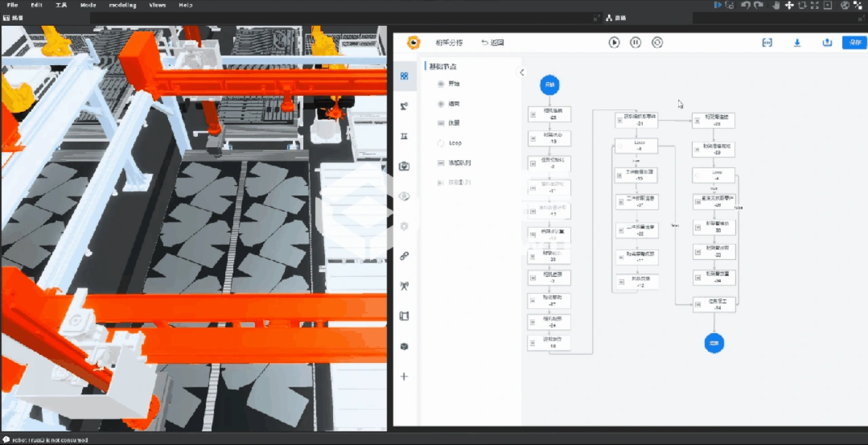868x445 pixels.
Task: Select flow node numbered -14
Action: [x=714, y=305]
